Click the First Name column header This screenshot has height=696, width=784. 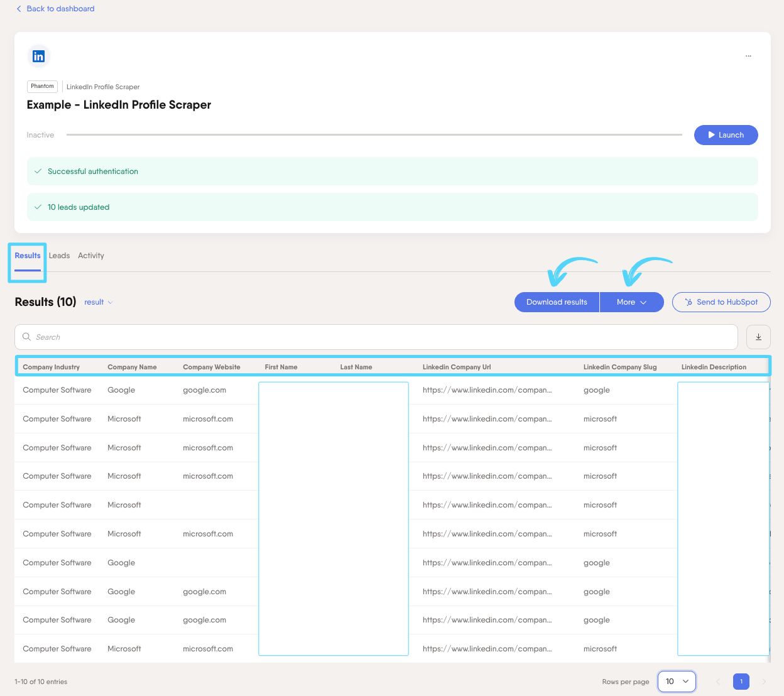[281, 367]
